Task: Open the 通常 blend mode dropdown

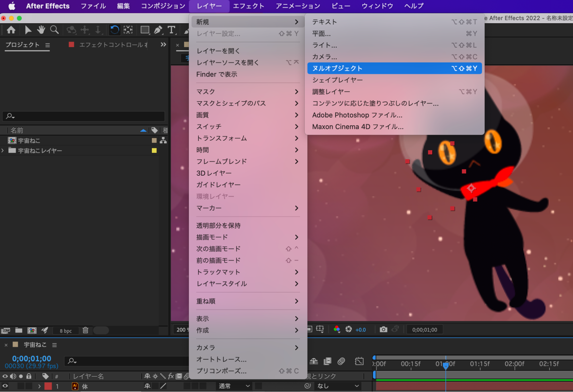Action: (234, 386)
